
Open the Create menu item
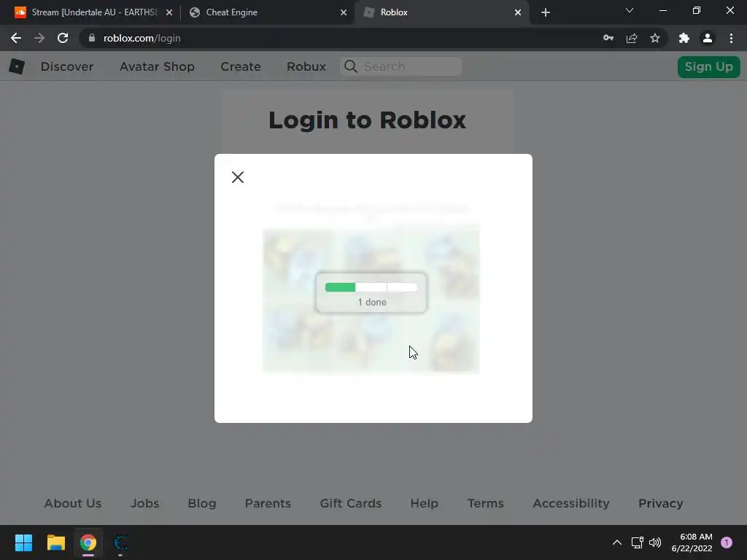(x=241, y=66)
